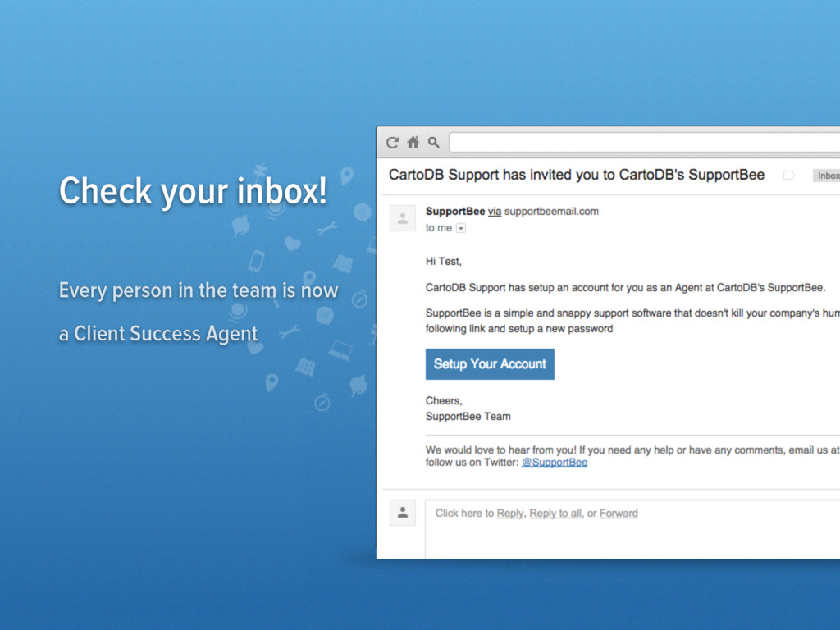This screenshot has width=840, height=630.
Task: Click the reply box user avatar
Action: [x=403, y=513]
